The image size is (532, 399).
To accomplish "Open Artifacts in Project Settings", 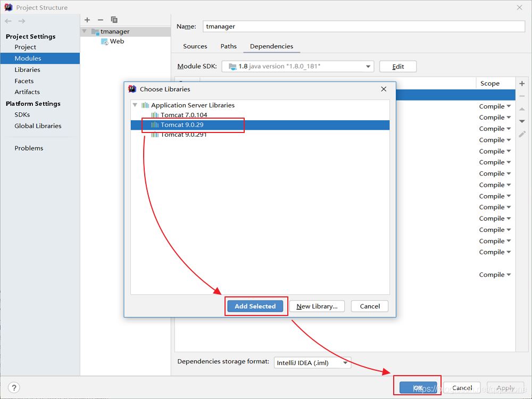I will [x=27, y=92].
